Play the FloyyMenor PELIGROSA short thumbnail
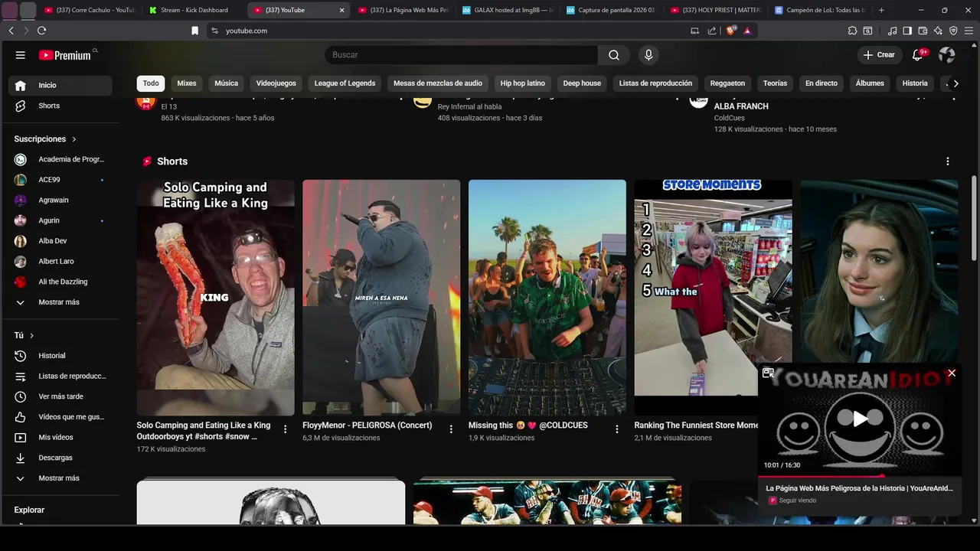The height and width of the screenshot is (551, 980). [x=381, y=298]
